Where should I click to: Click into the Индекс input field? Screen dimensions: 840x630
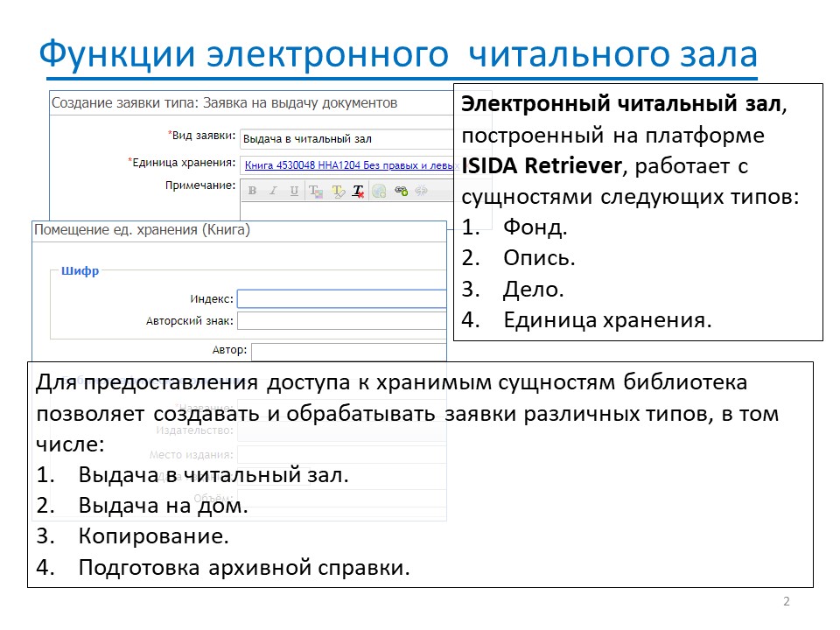click(342, 299)
